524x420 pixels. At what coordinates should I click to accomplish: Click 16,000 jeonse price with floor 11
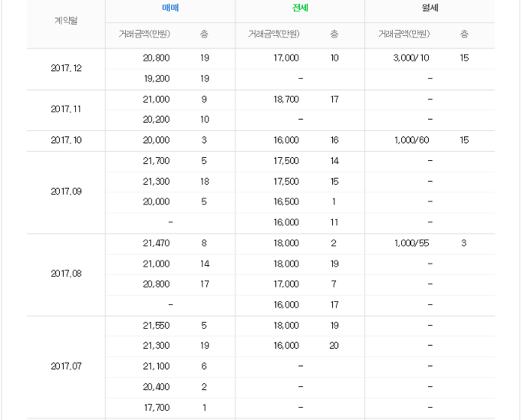click(286, 222)
